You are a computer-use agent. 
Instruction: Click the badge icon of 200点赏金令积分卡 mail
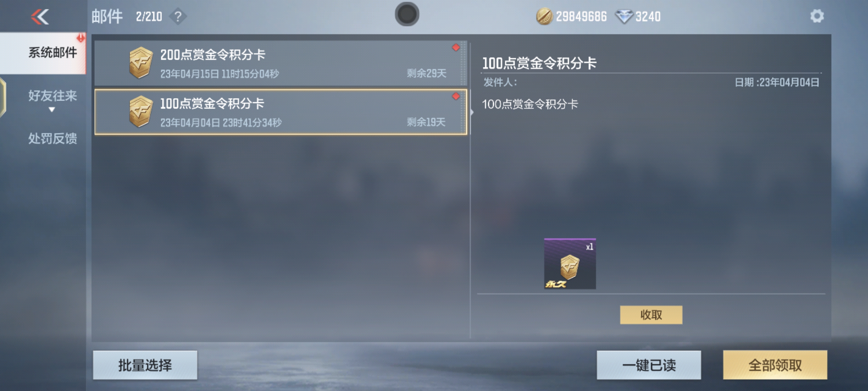141,63
